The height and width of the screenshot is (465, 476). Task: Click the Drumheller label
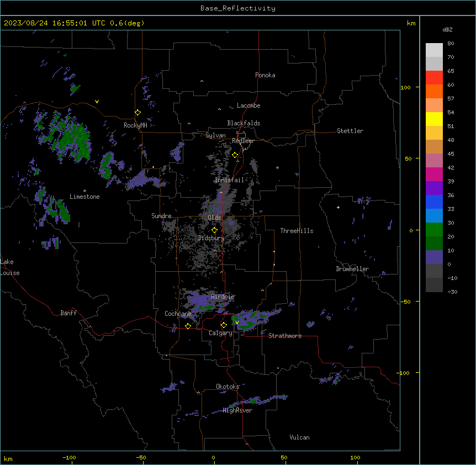pos(352,269)
